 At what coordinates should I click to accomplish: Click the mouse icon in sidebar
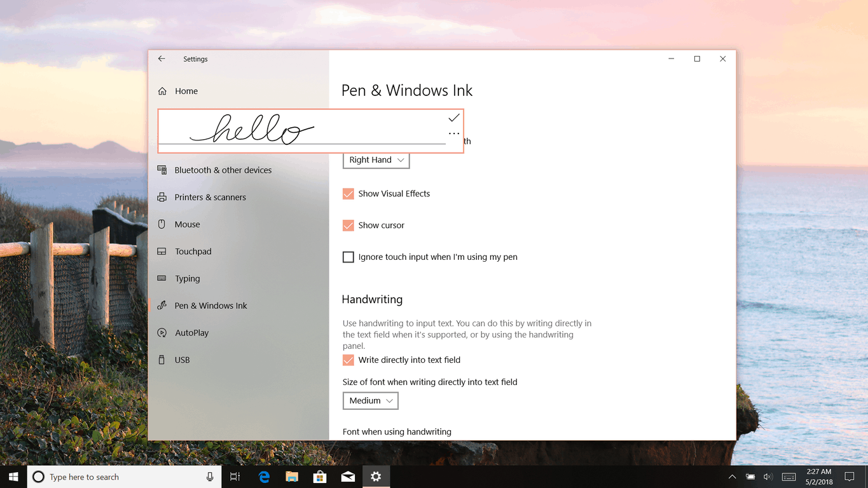[162, 224]
